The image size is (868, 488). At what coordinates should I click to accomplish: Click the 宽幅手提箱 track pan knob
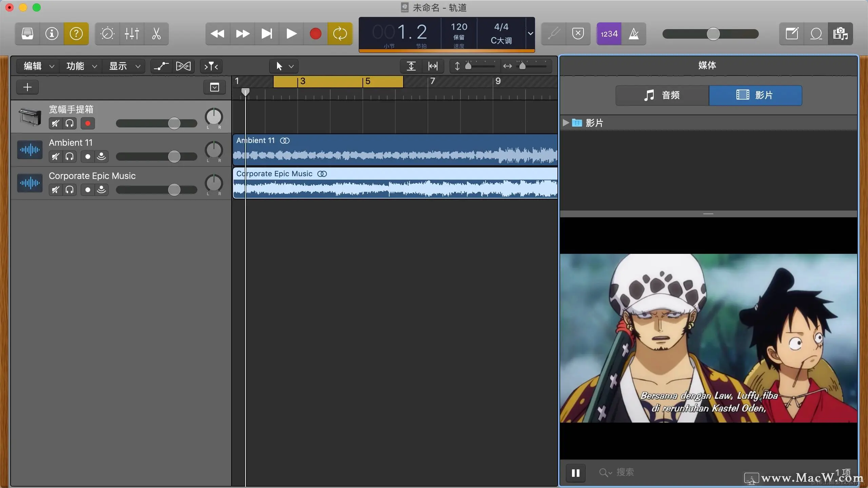[214, 117]
